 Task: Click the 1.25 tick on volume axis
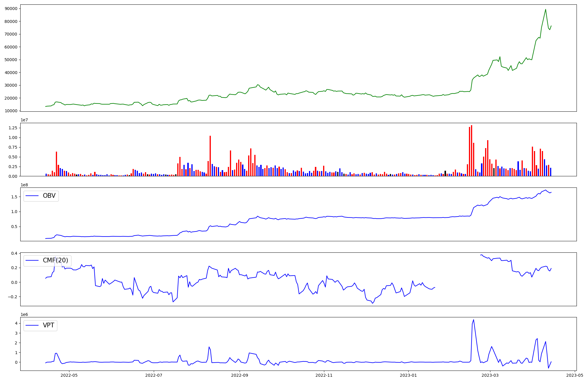[x=13, y=128]
